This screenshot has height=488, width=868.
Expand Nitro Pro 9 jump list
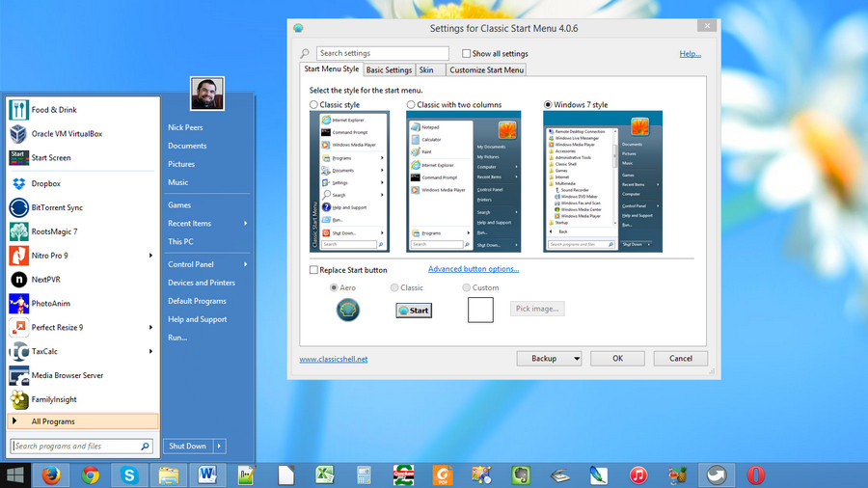[x=150, y=256]
